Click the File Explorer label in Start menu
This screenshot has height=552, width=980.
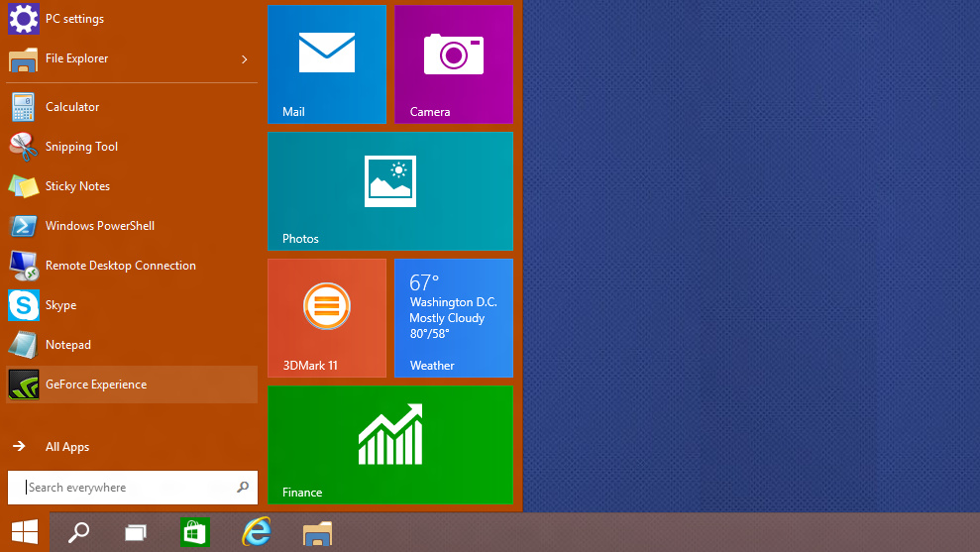coord(77,58)
